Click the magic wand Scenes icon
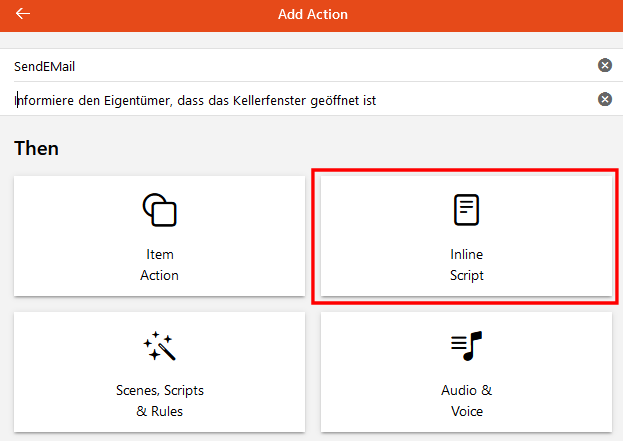This screenshot has width=623, height=441. 159,346
